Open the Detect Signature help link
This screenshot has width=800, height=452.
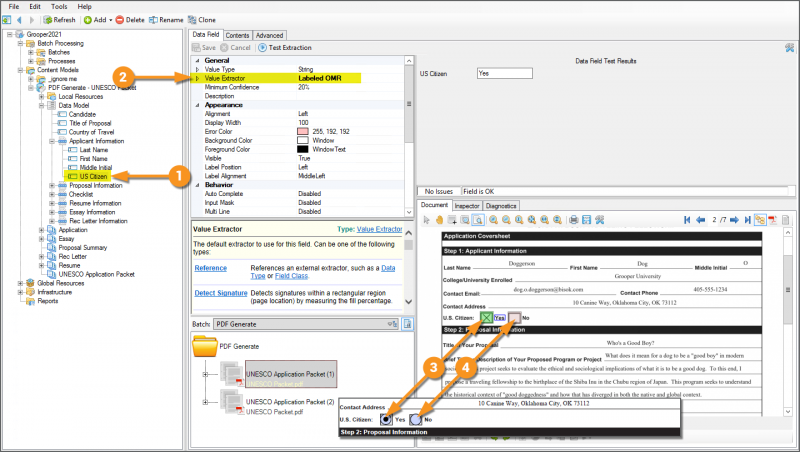(221, 293)
